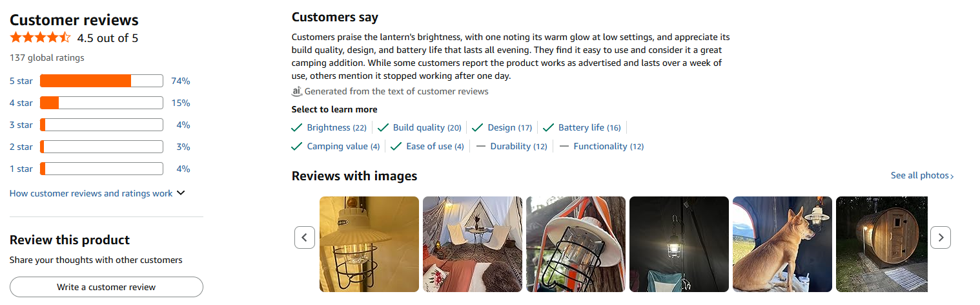Open See all photos chevron link
Image resolution: width=980 pixels, height=305 pixels.
point(922,176)
